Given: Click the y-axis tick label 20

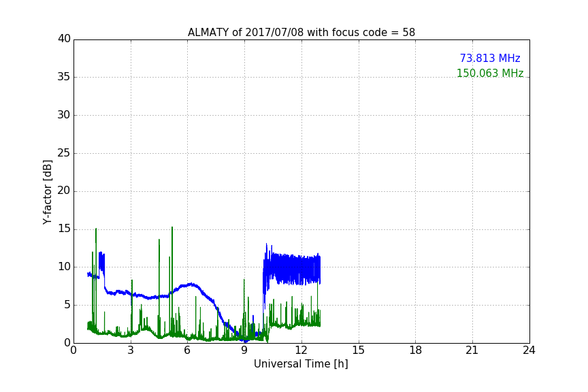Looking at the screenshot, I should coord(64,191).
